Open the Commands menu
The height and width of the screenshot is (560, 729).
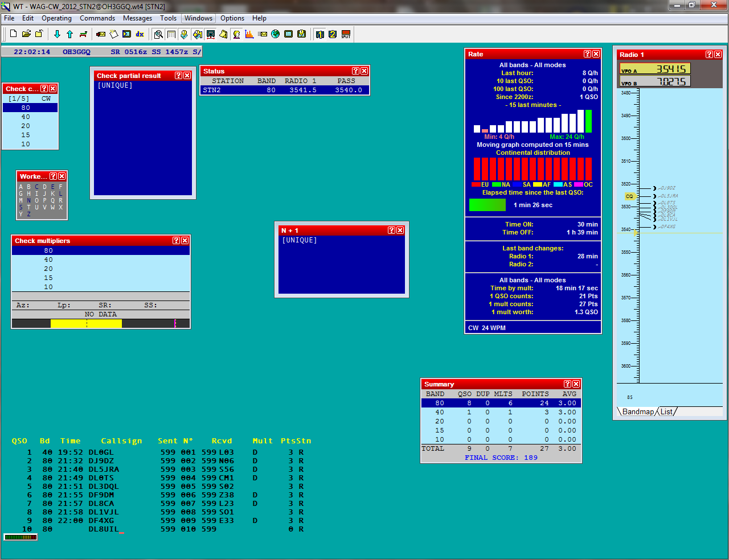(97, 18)
